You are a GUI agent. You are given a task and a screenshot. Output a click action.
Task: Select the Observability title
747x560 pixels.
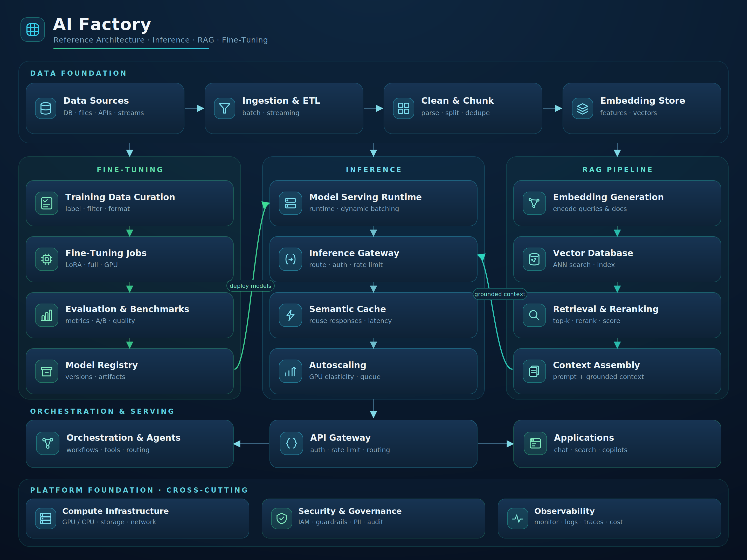pyautogui.click(x=564, y=511)
